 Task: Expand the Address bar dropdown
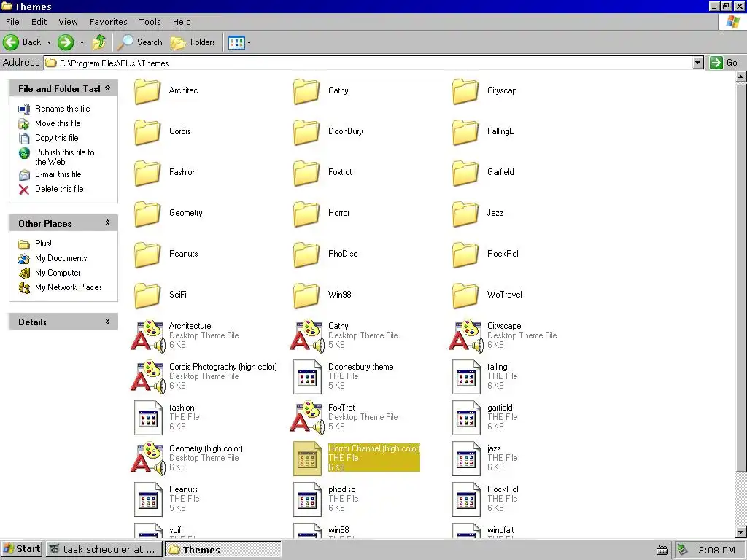click(x=698, y=63)
